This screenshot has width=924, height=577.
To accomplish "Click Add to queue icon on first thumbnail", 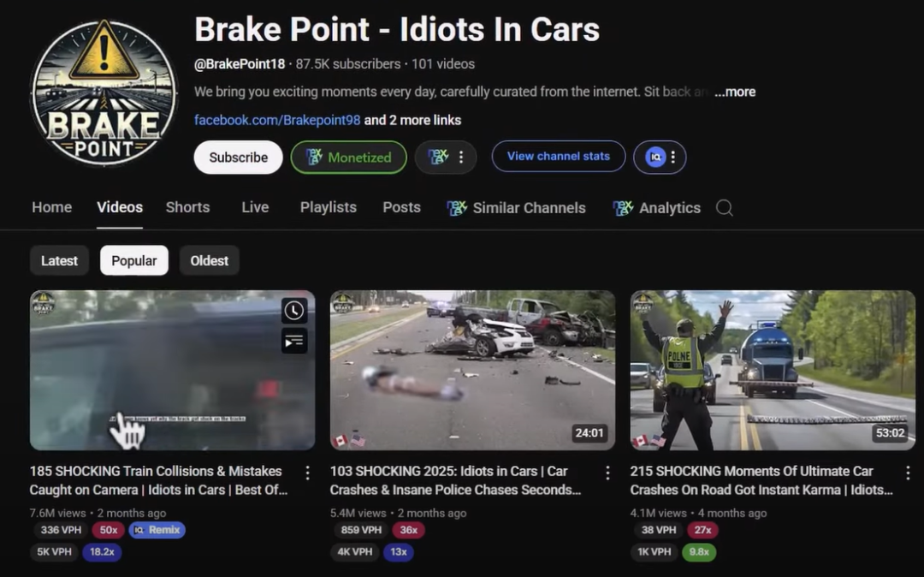I will pos(293,342).
